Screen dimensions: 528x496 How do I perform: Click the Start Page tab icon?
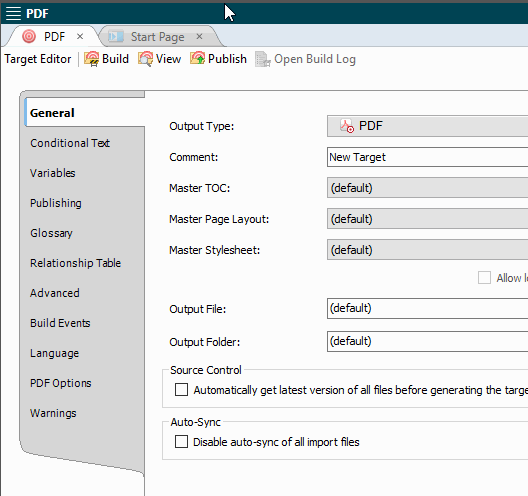click(116, 36)
